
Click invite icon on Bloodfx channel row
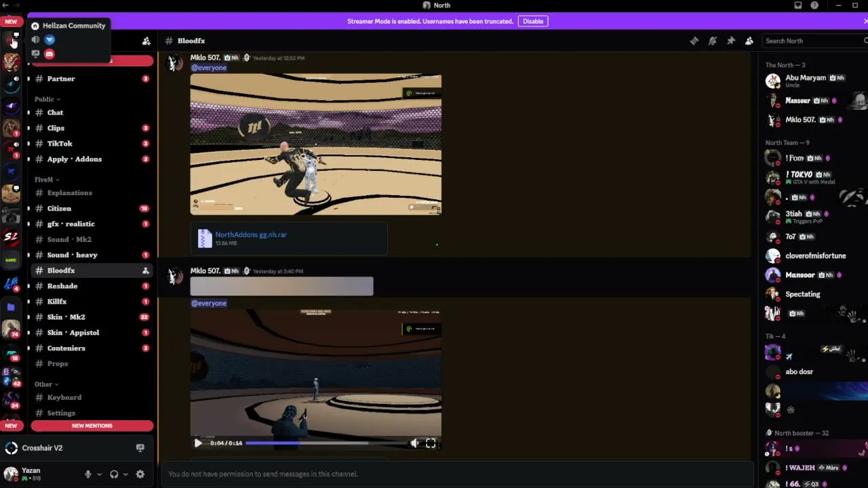(145, 270)
